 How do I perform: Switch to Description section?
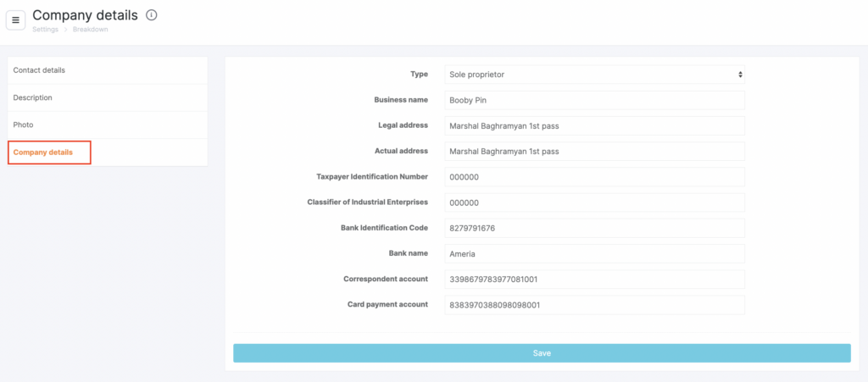tap(33, 97)
